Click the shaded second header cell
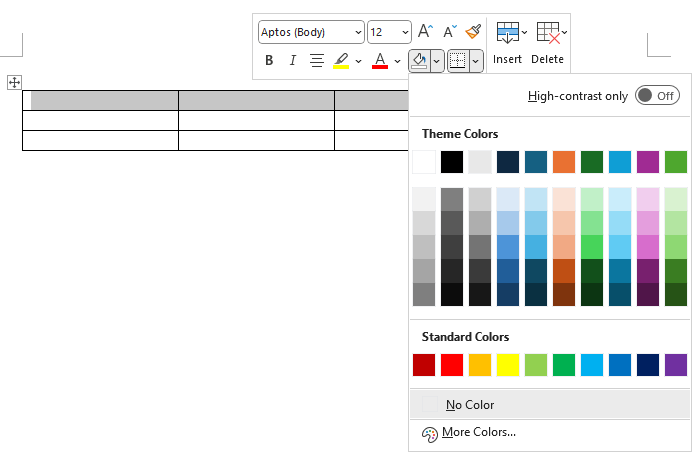This screenshot has width=698, height=458. coord(256,101)
